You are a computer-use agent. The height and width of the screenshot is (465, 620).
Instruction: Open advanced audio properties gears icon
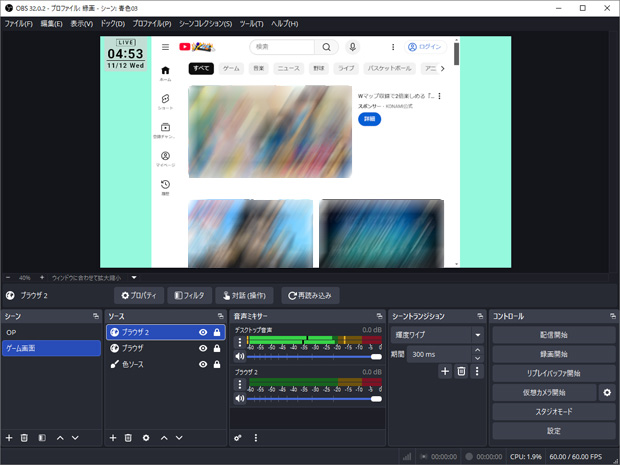238,438
